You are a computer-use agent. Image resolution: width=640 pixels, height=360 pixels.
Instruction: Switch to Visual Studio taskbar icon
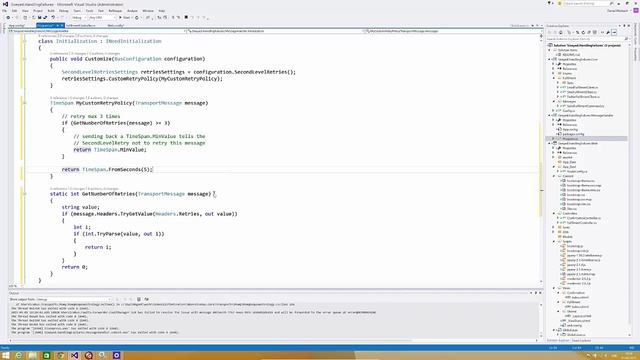[74, 355]
